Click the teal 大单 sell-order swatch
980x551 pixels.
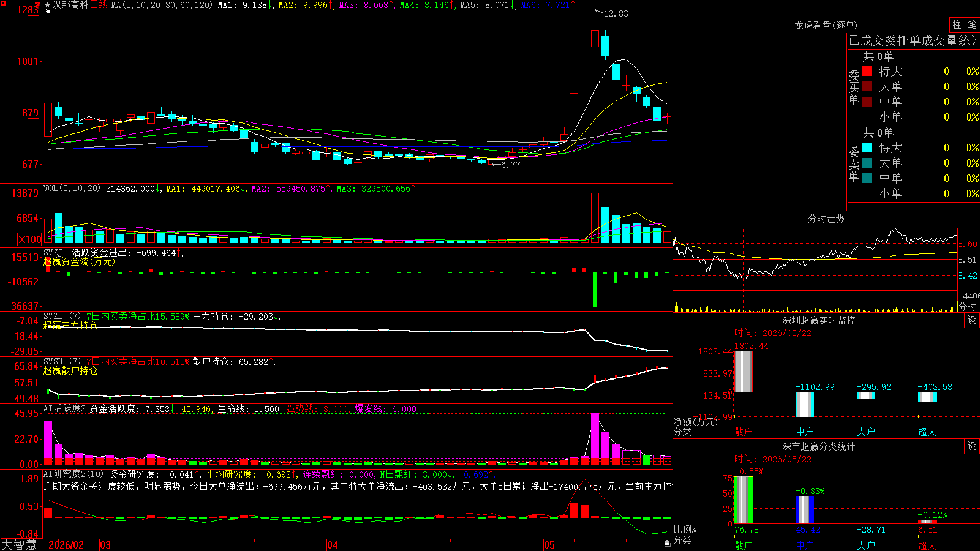[x=867, y=163]
